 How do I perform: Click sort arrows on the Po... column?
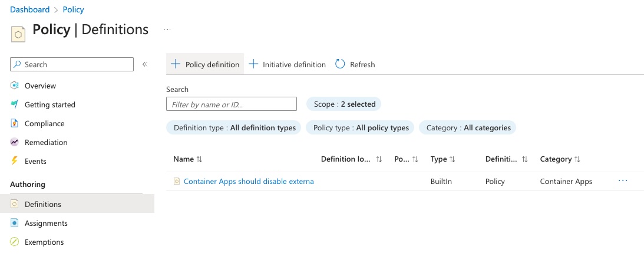(415, 159)
